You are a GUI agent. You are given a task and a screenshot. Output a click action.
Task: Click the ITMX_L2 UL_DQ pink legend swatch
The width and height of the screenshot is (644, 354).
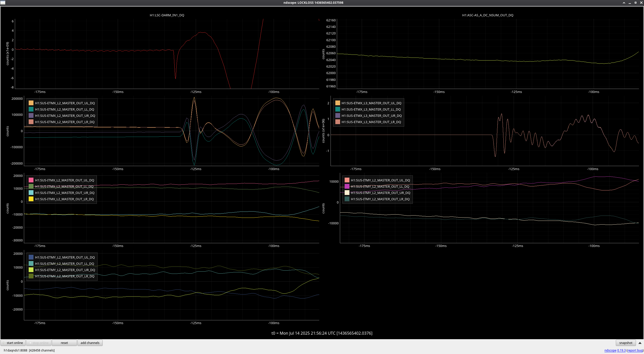coord(31,180)
